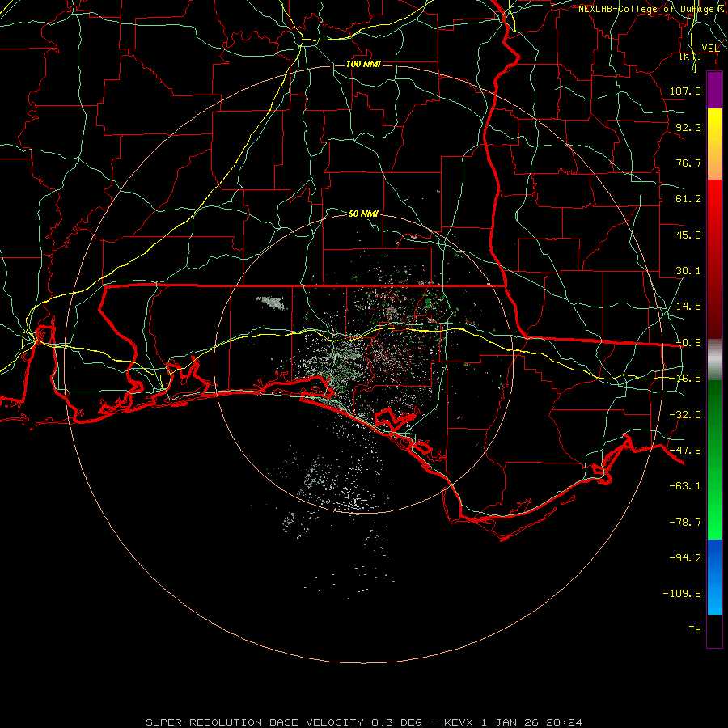Click the purple segment of the velocity color bar
728x728 pixels.
pyautogui.click(x=714, y=90)
